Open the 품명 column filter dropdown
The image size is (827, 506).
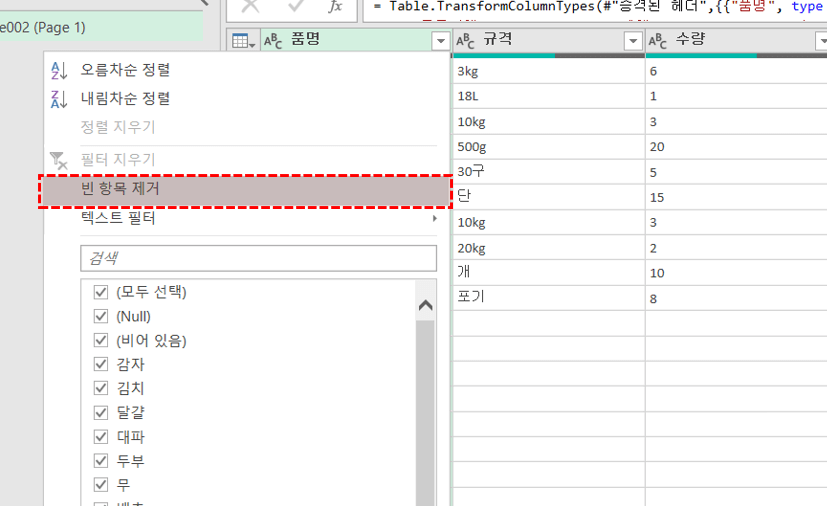click(441, 41)
